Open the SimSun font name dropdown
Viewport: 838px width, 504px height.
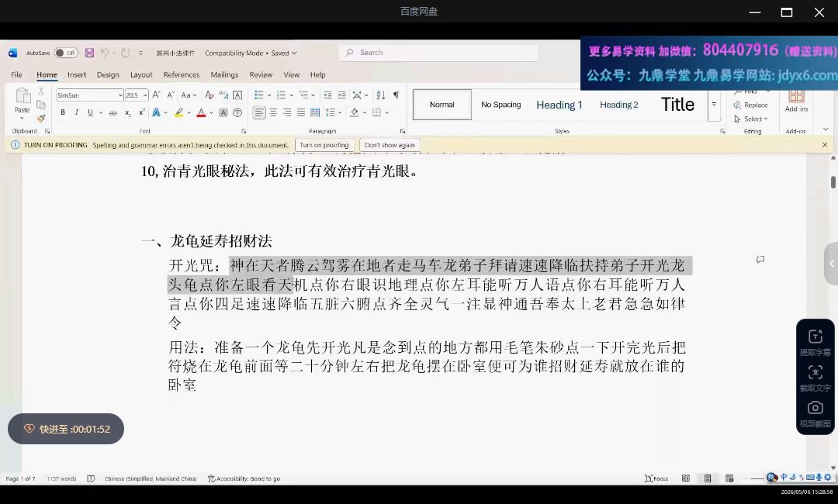(90, 95)
